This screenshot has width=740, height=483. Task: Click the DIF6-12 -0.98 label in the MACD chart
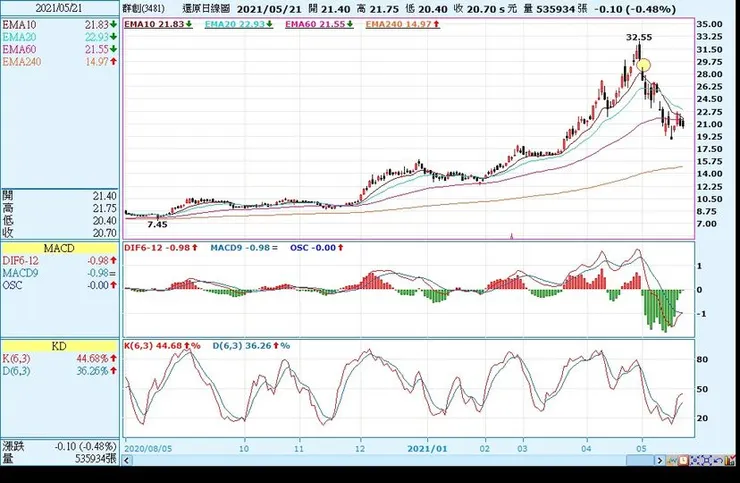click(160, 247)
